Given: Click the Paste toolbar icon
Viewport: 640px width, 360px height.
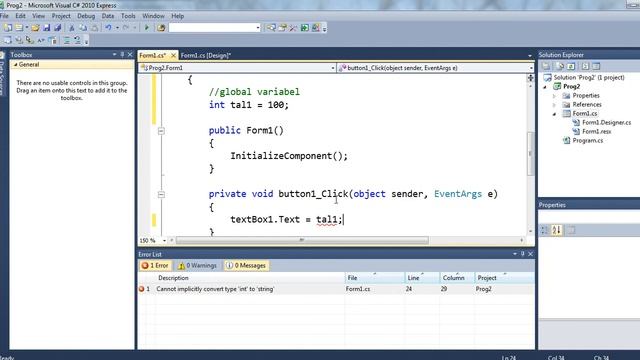Looking at the screenshot, I should (x=94, y=28).
